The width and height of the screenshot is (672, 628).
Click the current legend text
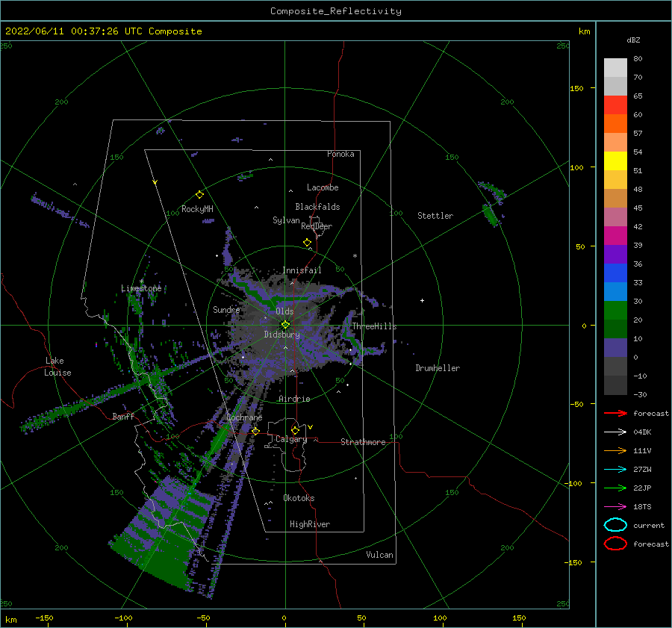(649, 526)
